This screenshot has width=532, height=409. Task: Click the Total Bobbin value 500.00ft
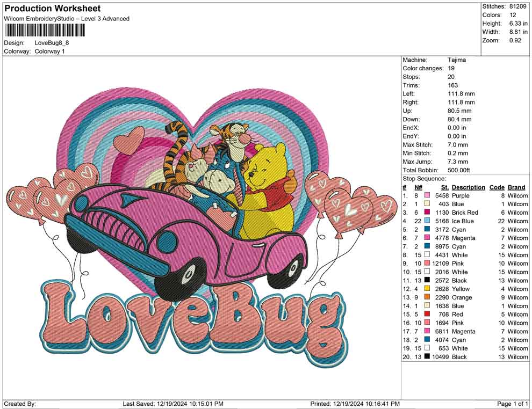(459, 170)
